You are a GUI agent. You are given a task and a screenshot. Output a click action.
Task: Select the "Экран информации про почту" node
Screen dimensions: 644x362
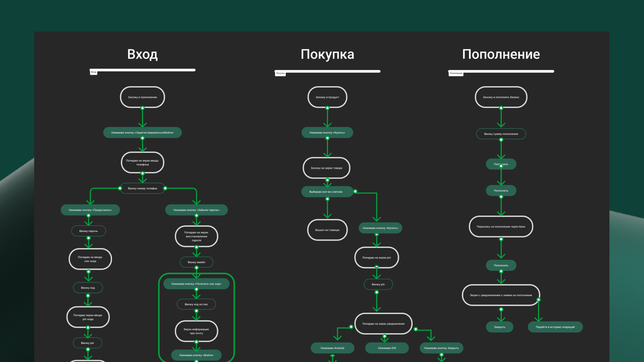click(196, 331)
